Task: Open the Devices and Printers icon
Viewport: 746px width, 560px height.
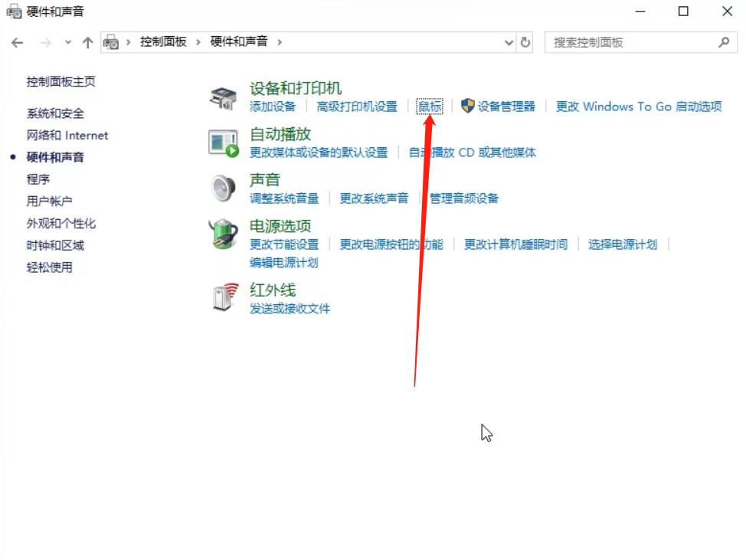Action: (223, 99)
